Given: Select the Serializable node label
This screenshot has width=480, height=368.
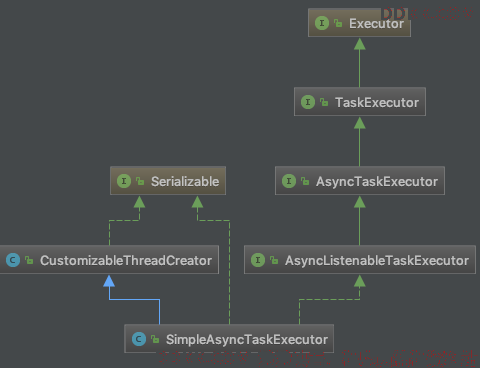Looking at the screenshot, I should 185,181.
